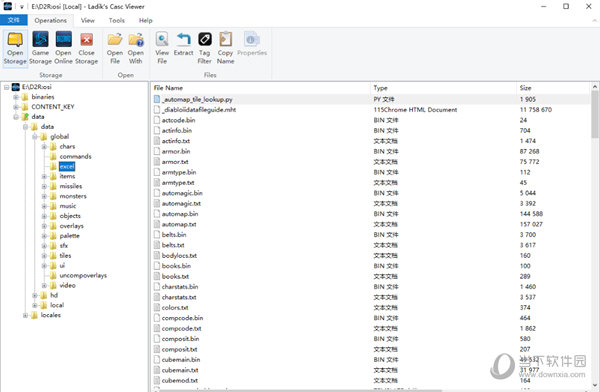Viewport: 600px width, 392px height.
Task: Expand the hd folder node
Action: [x=35, y=296]
